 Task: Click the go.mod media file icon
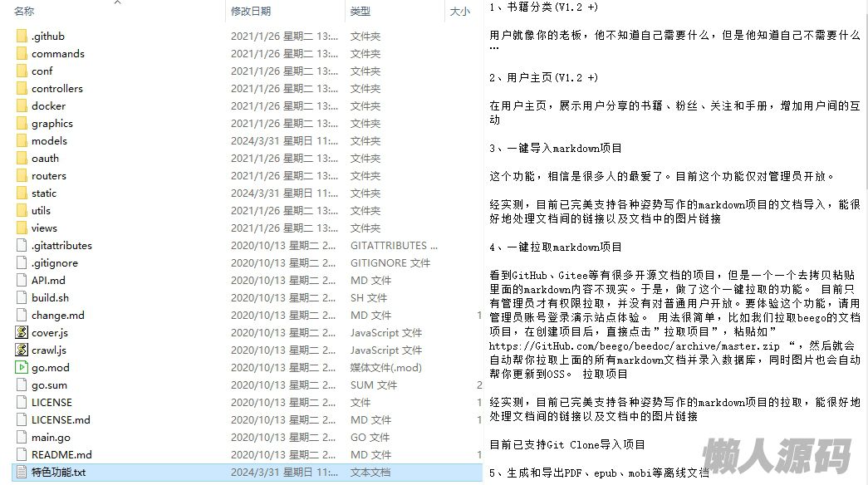coord(22,368)
